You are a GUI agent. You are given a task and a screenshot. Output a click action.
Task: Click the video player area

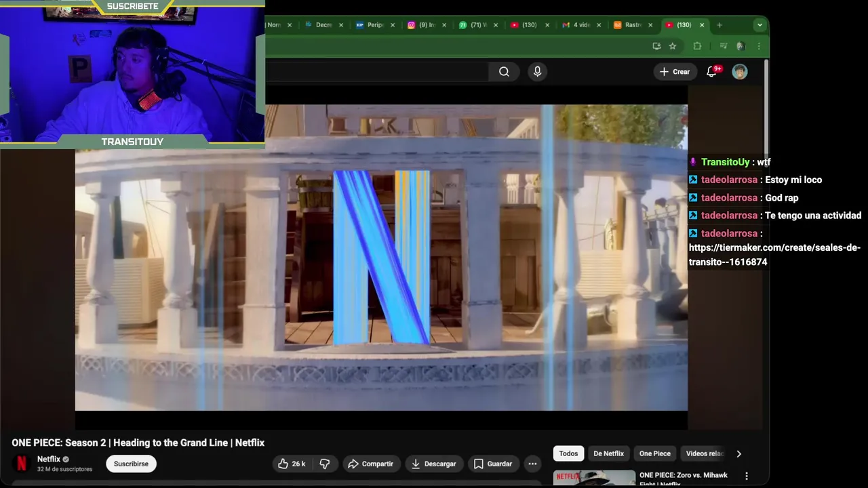(x=381, y=258)
